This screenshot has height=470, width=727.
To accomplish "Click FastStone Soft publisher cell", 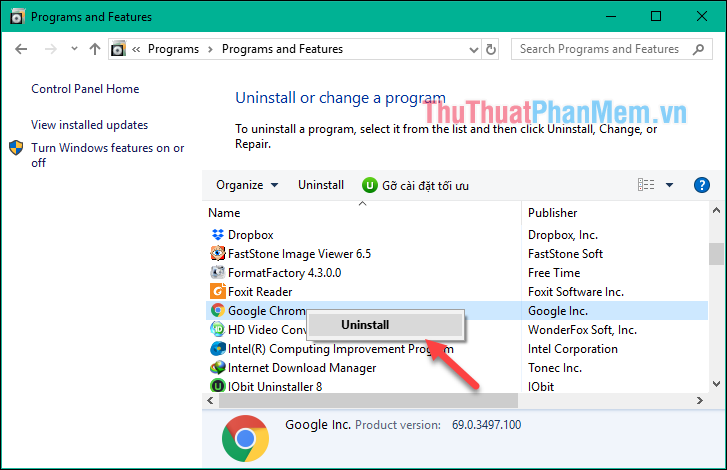I will [x=565, y=254].
